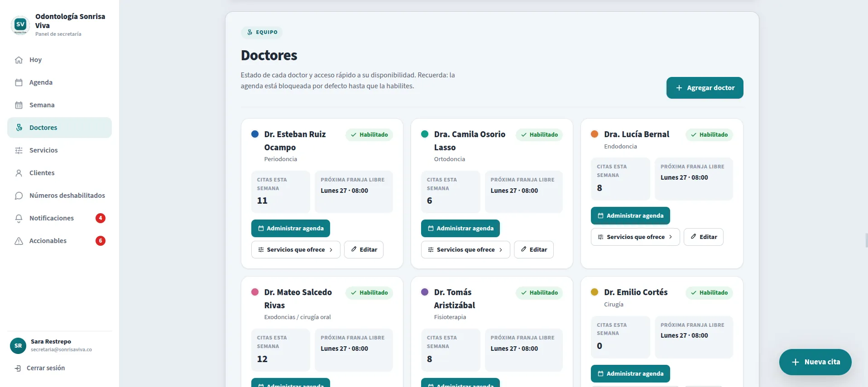Edit Dr. Esteban Ruiz Ocampo's profile
The height and width of the screenshot is (387, 868).
pyautogui.click(x=364, y=249)
